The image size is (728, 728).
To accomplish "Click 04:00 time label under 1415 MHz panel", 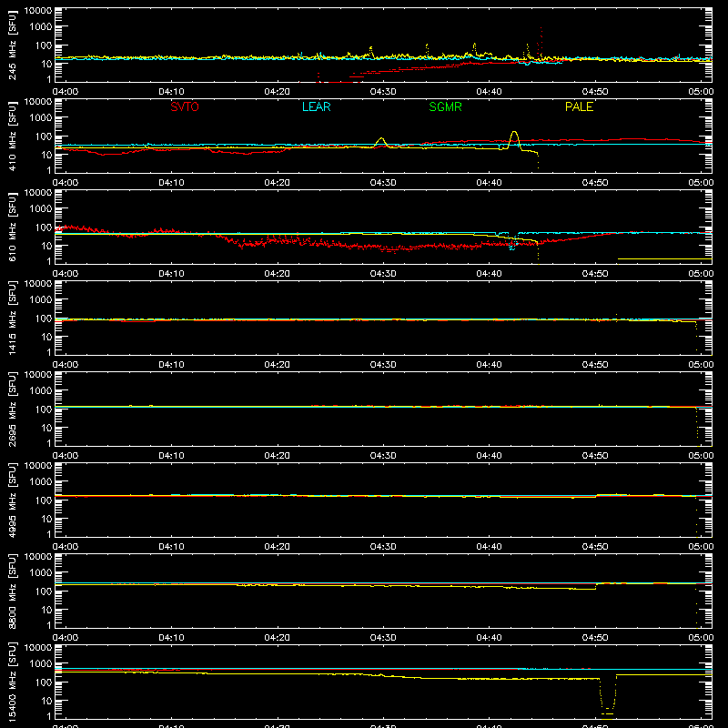I will 66,365.
